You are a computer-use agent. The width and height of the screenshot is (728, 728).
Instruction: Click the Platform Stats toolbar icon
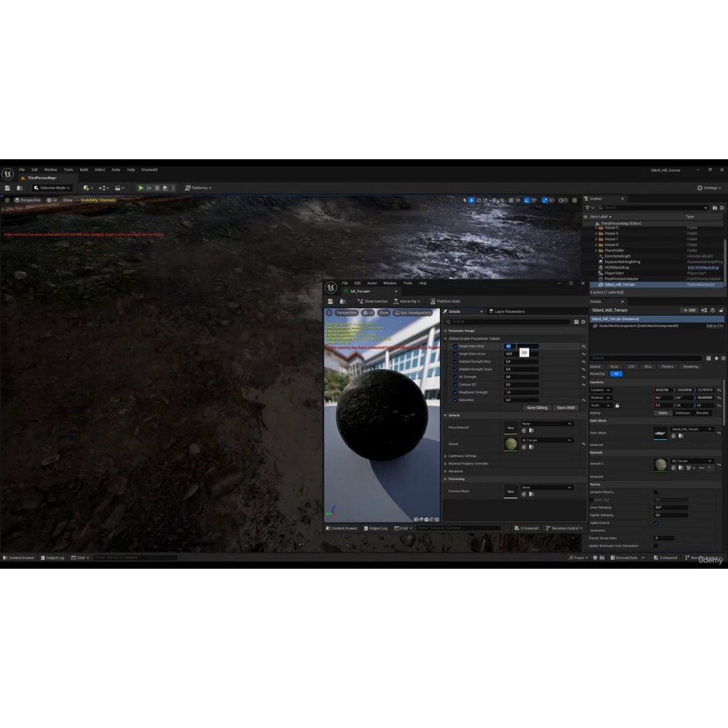445,301
